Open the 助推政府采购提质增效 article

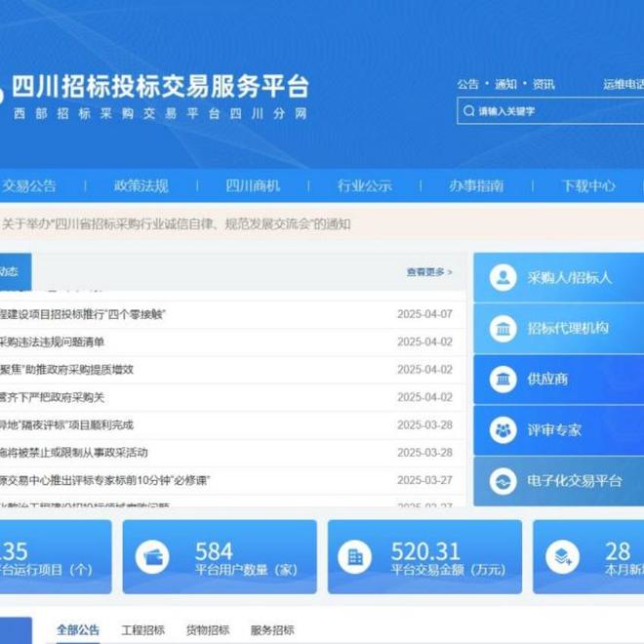[67, 370]
